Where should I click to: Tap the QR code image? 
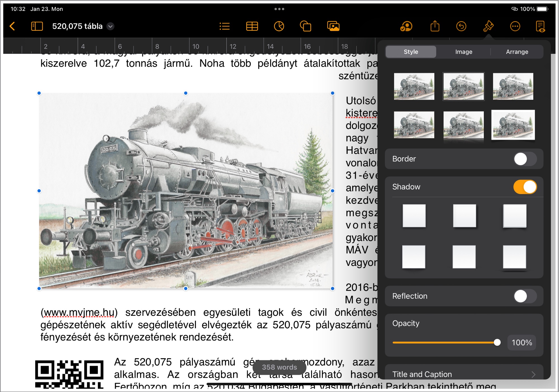tap(69, 374)
